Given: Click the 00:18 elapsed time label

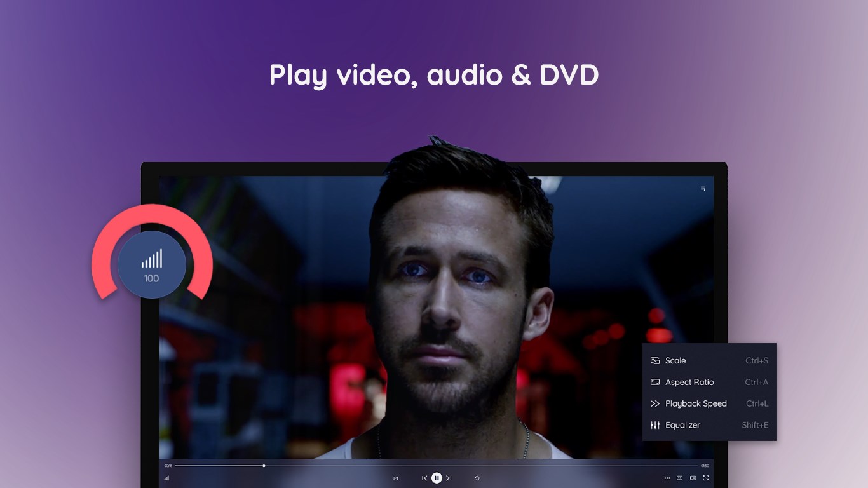Looking at the screenshot, I should [166, 467].
